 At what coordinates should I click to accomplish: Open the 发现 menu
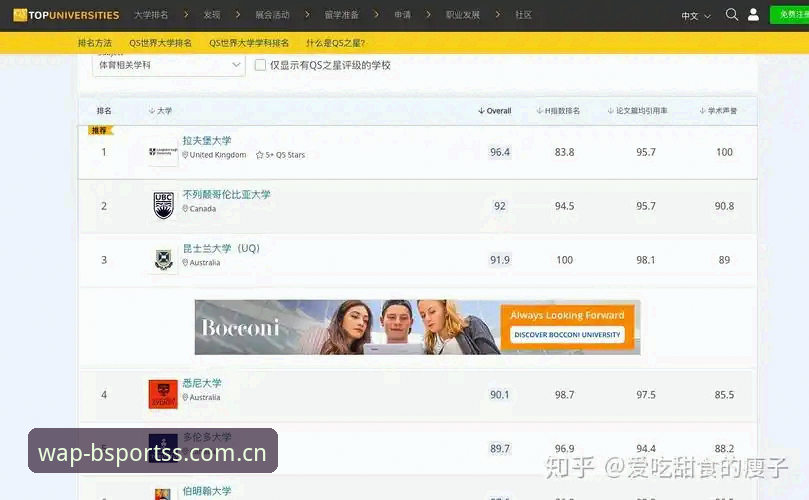pos(212,15)
